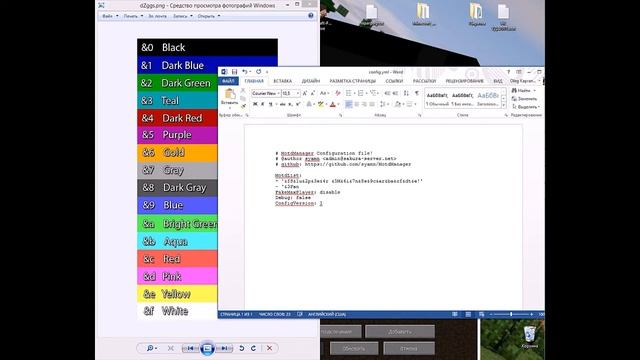Sort the selected text
Screen dimensions: 640x360
406,93
